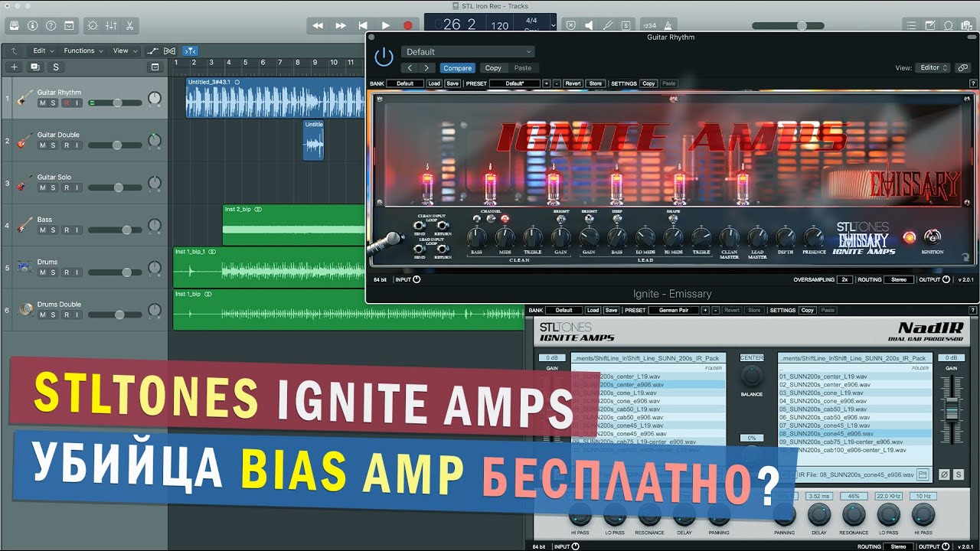The height and width of the screenshot is (551, 980).
Task: Toggle plugin power bypass button
Action: pos(383,57)
